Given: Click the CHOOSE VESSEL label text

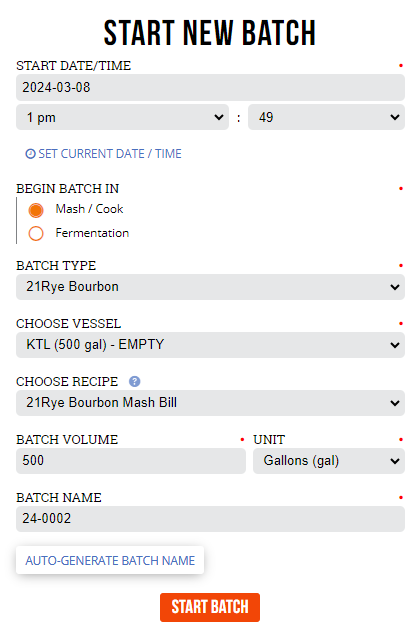Looking at the screenshot, I should [68, 323].
